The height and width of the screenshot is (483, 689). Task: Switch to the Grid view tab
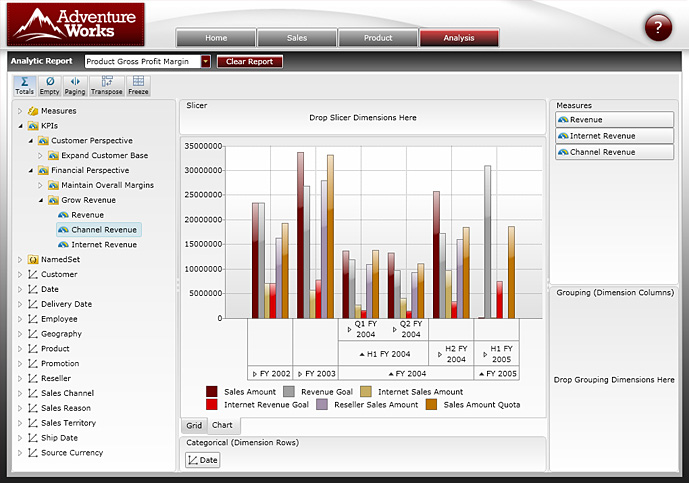click(x=194, y=425)
